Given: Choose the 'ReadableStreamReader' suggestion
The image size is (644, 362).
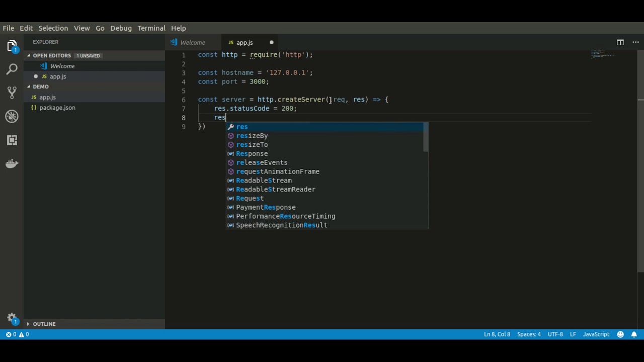Looking at the screenshot, I should (x=325, y=190).
